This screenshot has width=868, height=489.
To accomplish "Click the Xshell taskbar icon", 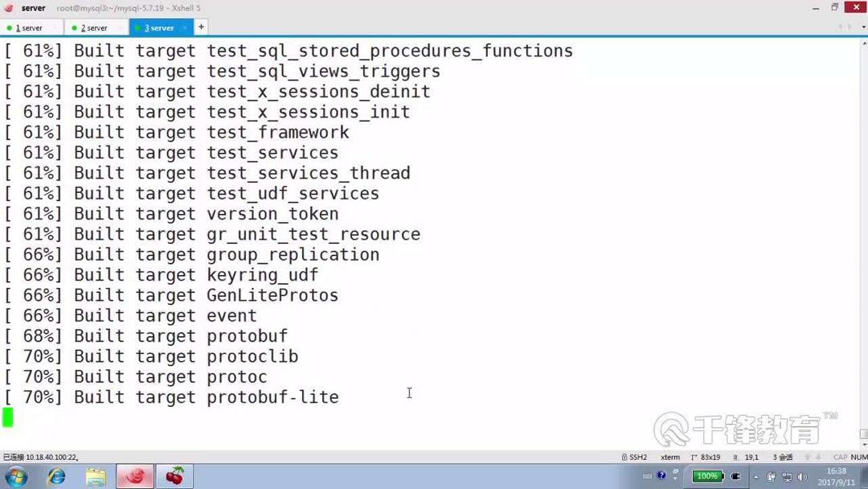I will (x=135, y=476).
